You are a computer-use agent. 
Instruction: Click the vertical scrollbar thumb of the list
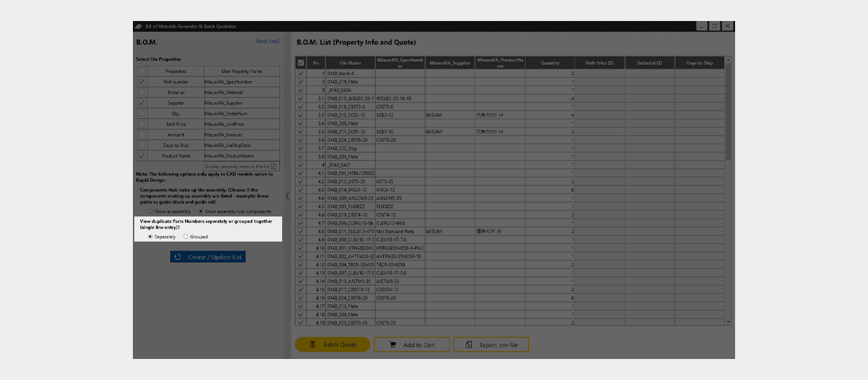(x=729, y=112)
